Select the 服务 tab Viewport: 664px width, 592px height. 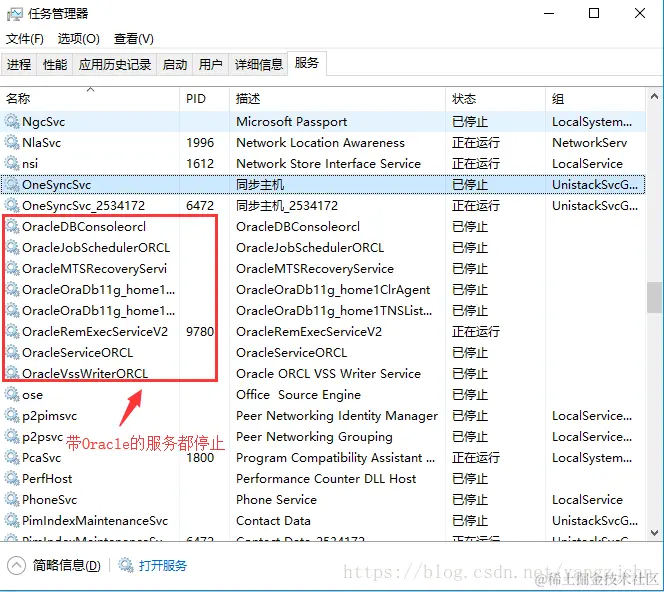point(307,63)
